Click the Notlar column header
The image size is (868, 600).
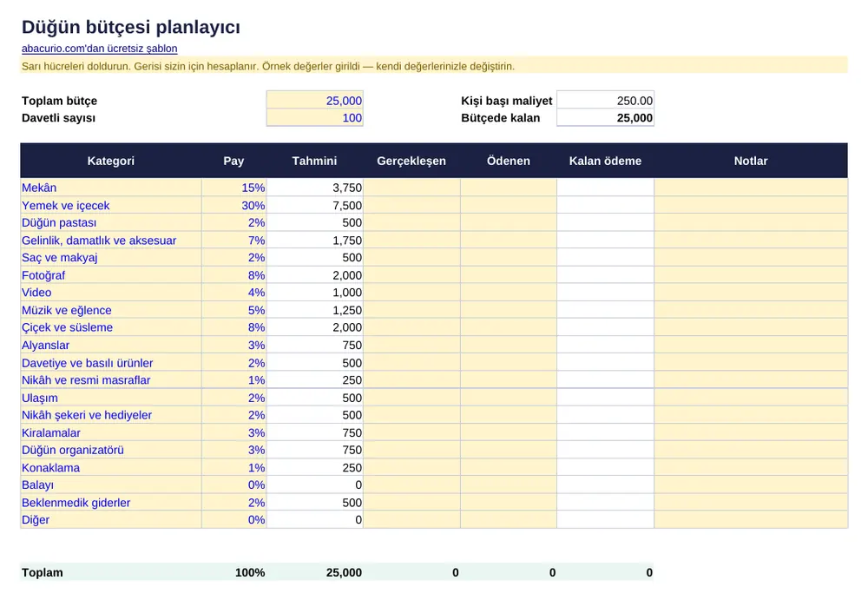(751, 161)
